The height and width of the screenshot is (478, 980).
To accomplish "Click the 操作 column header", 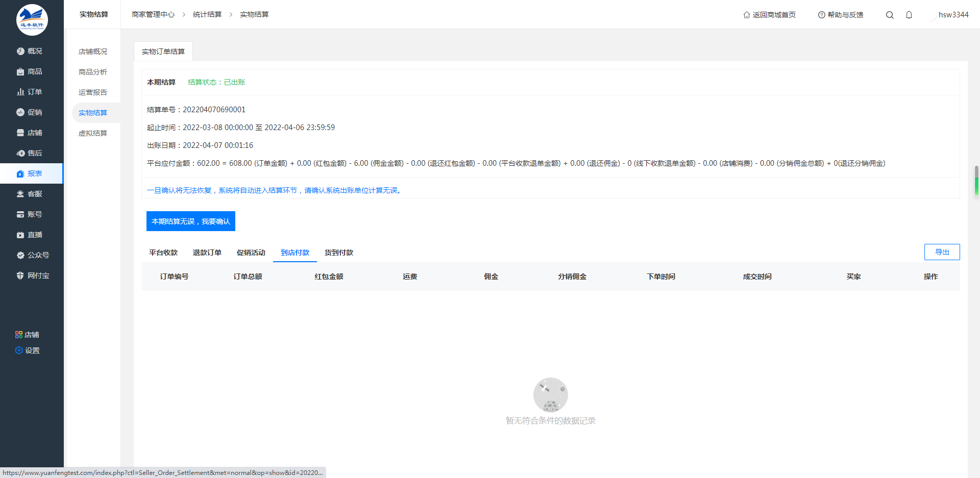I will [x=930, y=276].
